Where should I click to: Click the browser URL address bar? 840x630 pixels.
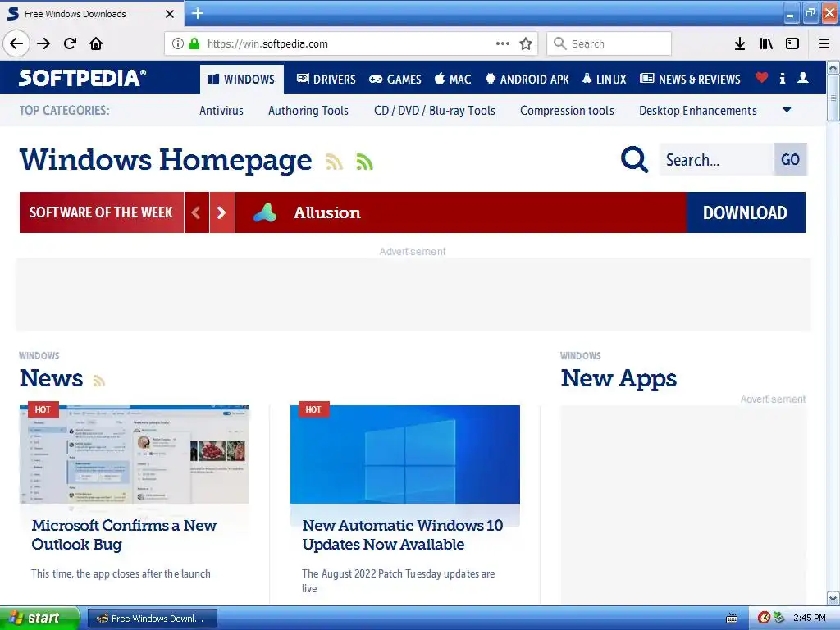(351, 43)
